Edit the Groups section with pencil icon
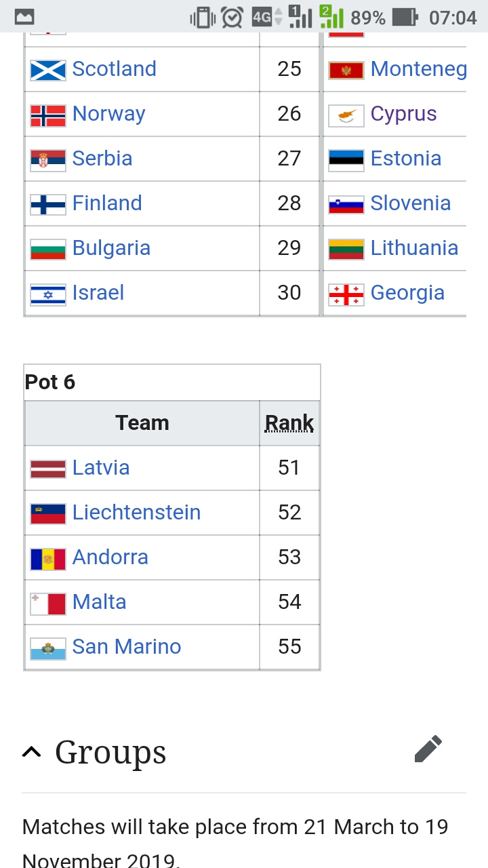The image size is (488, 868). tap(428, 749)
